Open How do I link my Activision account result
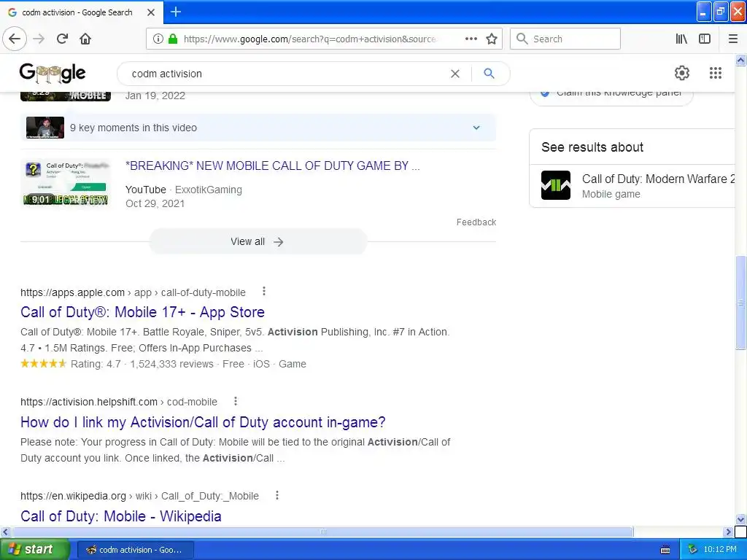This screenshot has height=560, width=747. (x=203, y=422)
